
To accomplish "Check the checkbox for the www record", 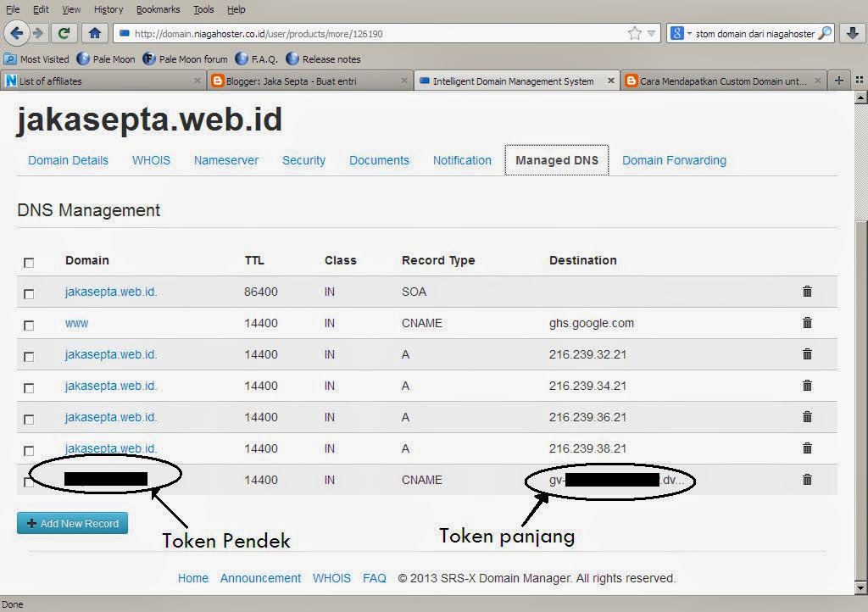I will (29, 322).
